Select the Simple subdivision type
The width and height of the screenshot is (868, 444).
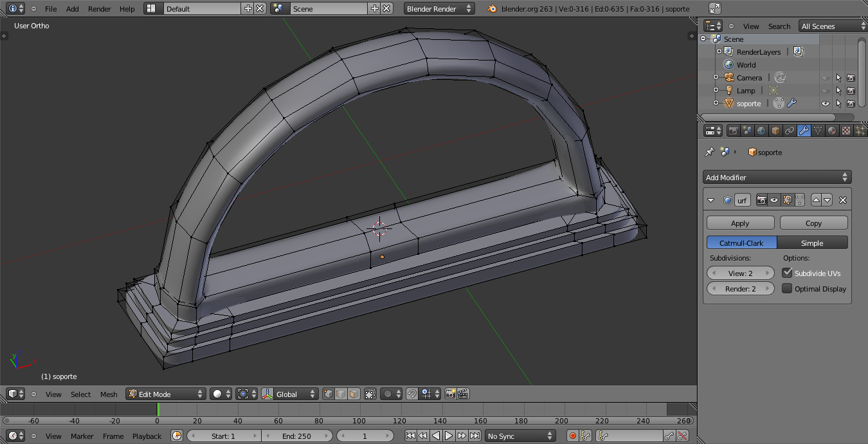[812, 243]
